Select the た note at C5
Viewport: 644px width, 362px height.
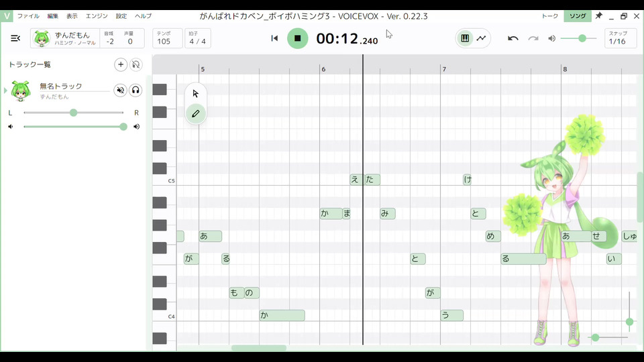(372, 180)
